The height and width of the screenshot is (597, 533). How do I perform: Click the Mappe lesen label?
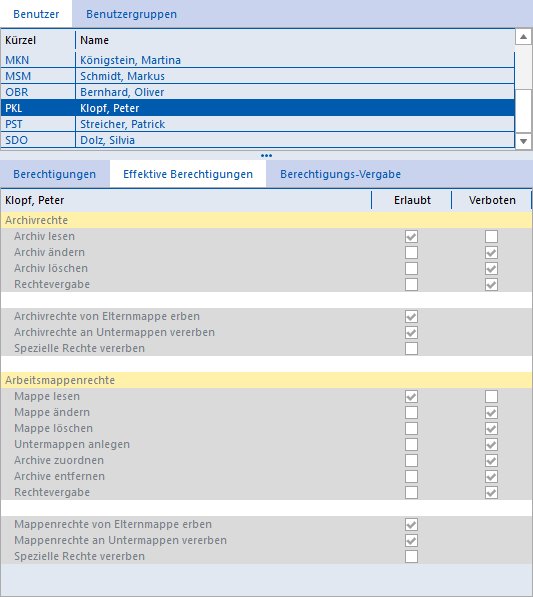click(x=47, y=396)
